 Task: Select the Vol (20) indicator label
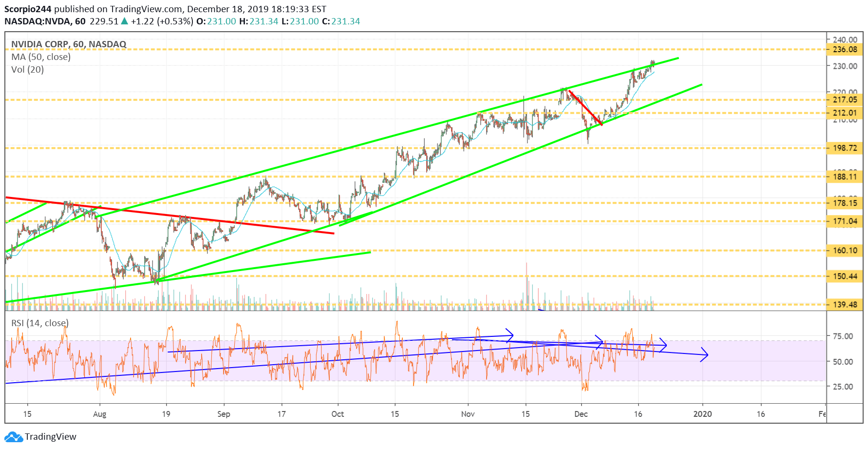27,70
